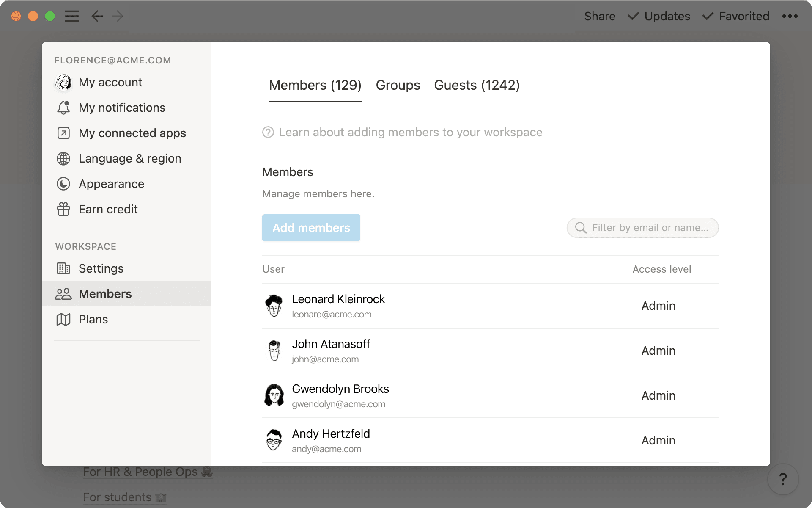Screen dimensions: 812x508
Task: Click the back navigation arrow
Action: point(97,16)
